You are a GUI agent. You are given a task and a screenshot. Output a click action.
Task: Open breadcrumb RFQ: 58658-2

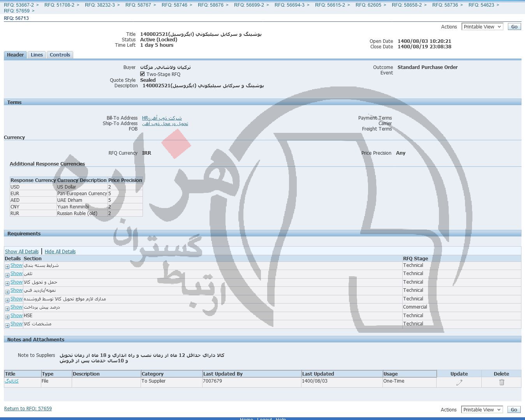click(407, 5)
